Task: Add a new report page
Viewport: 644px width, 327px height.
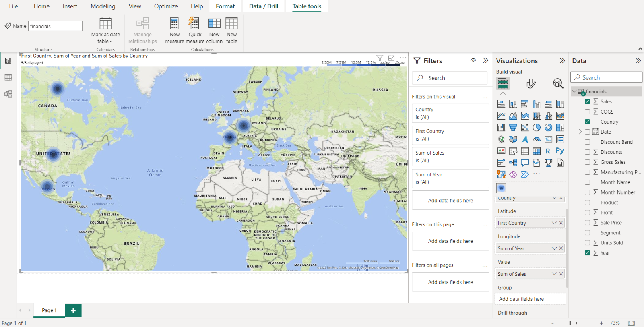Action: click(x=73, y=310)
